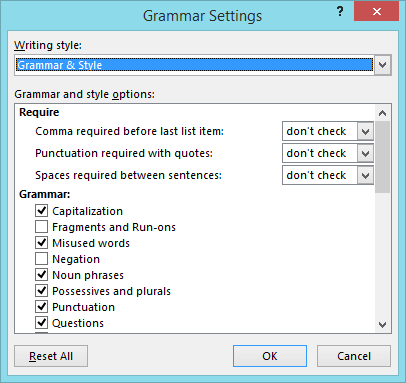This screenshot has height=383, width=406.
Task: Click the Reset All button
Action: (x=51, y=356)
